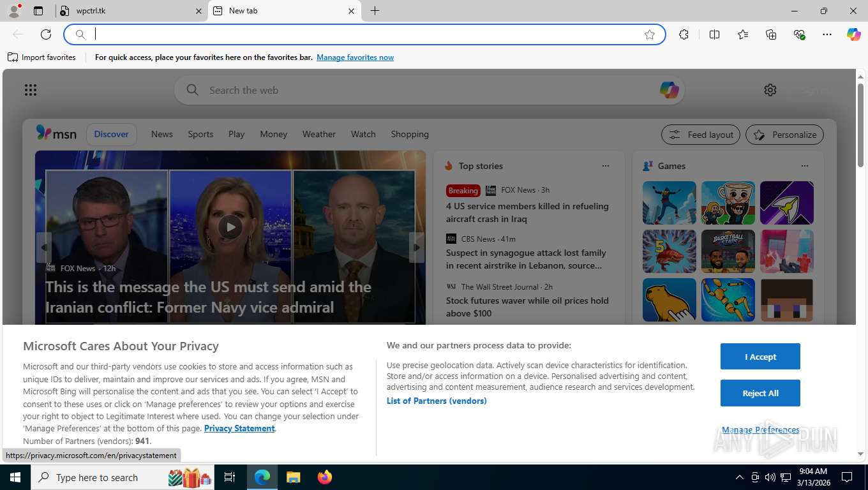Show hidden system tray icons
Viewport: 868px width, 490px height.
pyautogui.click(x=739, y=477)
